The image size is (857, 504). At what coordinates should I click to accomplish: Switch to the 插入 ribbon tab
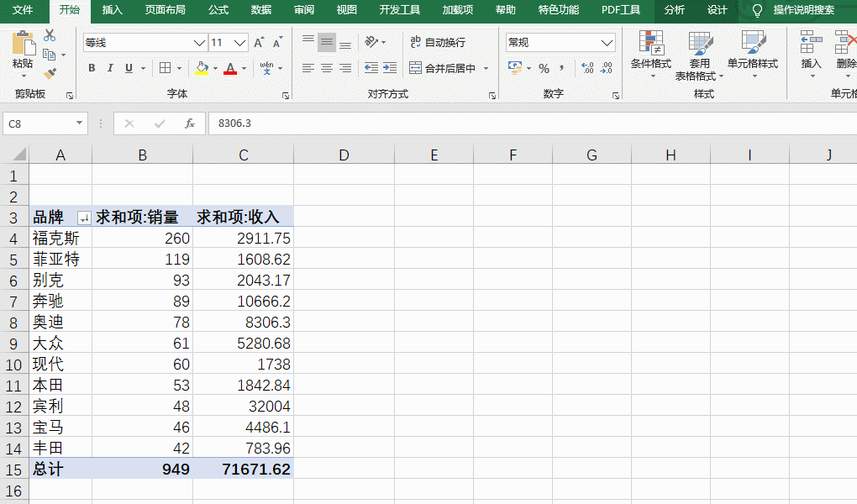click(x=112, y=10)
